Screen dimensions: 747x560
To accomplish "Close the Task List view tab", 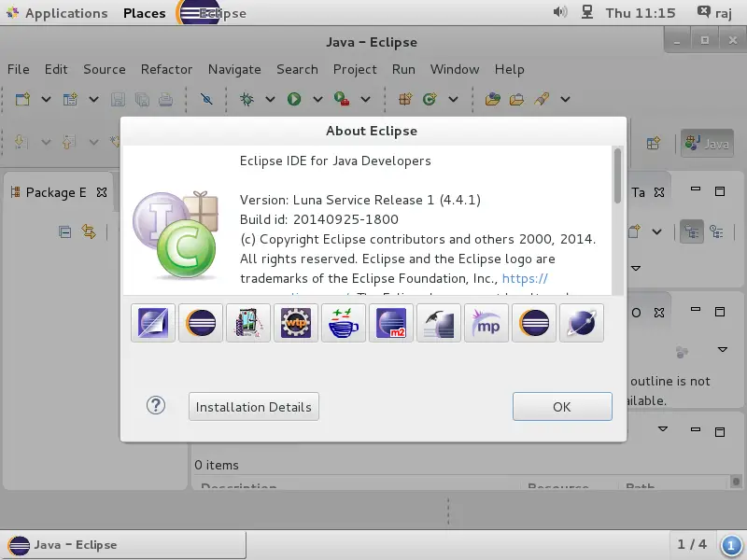I will (x=659, y=192).
